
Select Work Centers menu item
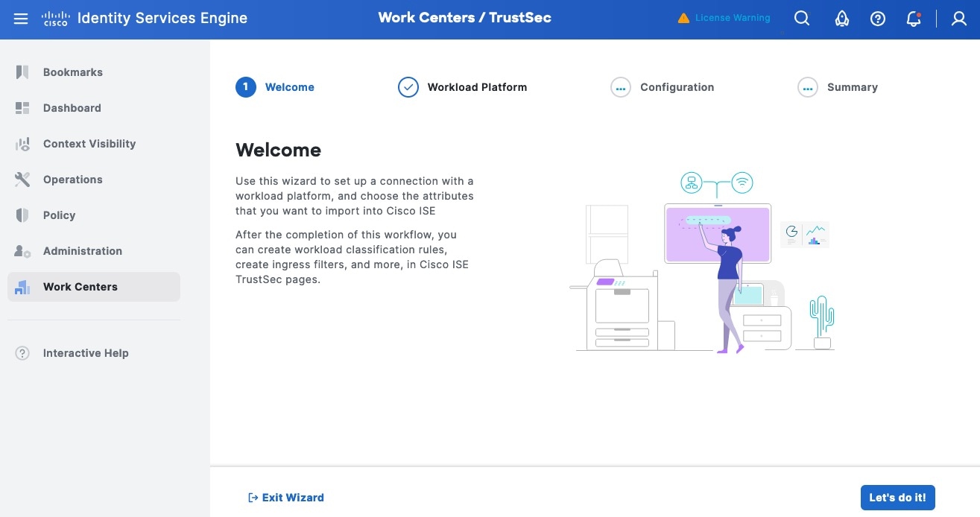94,287
